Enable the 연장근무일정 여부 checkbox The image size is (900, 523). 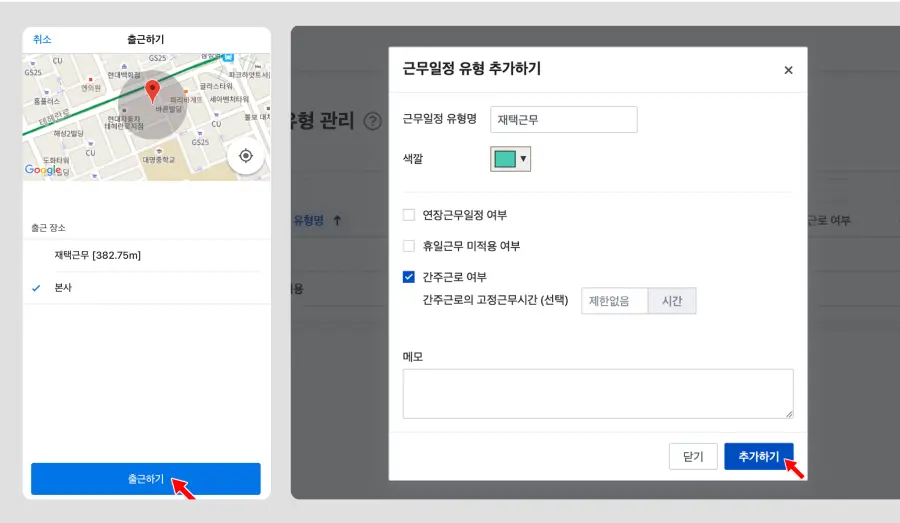[409, 215]
